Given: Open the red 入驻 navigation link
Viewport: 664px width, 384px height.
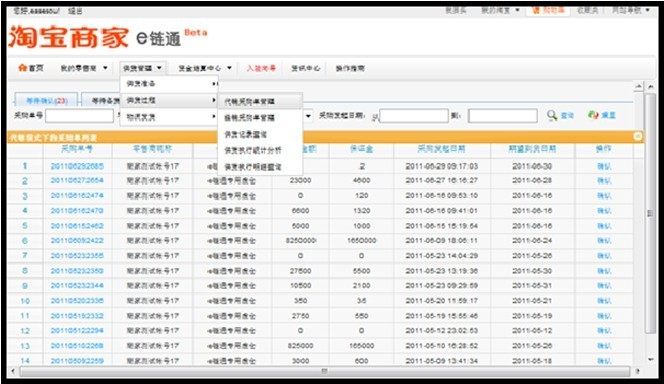Looking at the screenshot, I should (x=261, y=68).
